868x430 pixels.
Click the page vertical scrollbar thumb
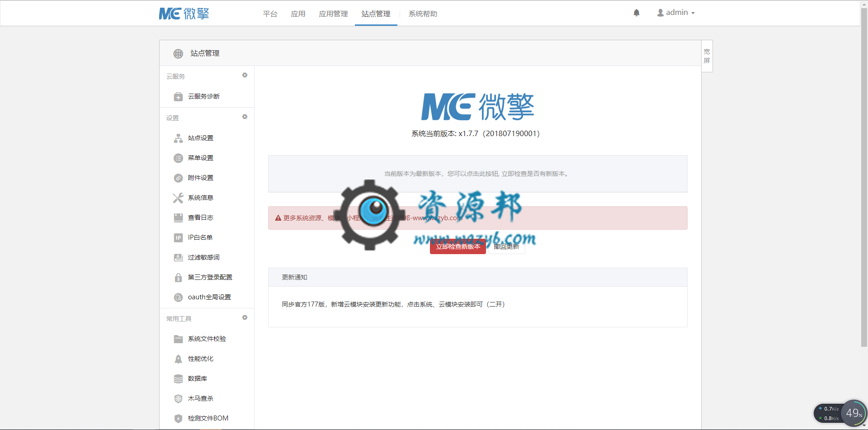pos(864,176)
